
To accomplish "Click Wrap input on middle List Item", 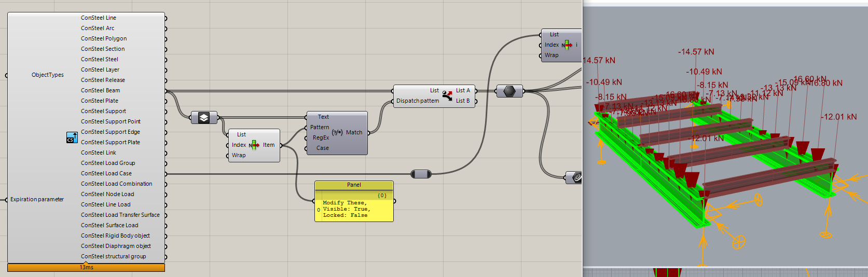I will point(239,155).
